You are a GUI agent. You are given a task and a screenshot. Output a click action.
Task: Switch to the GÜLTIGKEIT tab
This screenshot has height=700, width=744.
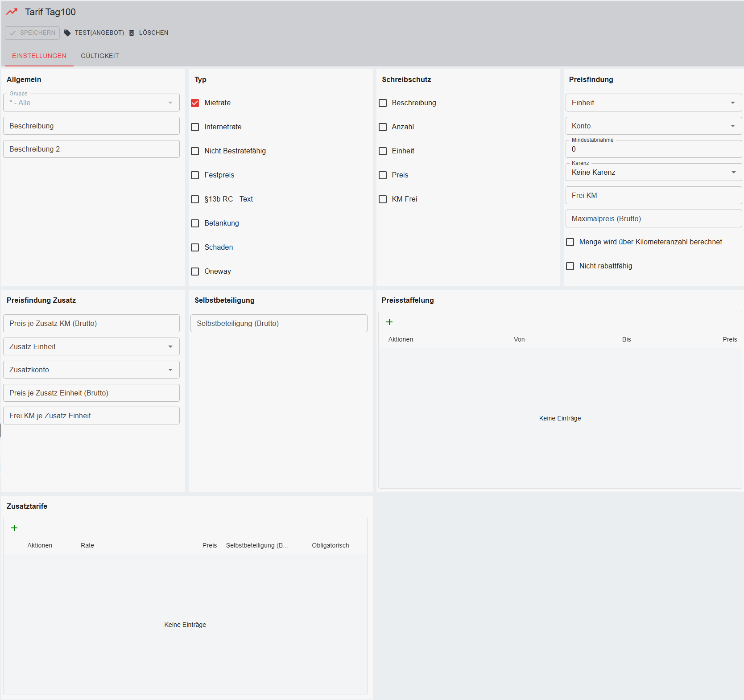pyautogui.click(x=100, y=56)
